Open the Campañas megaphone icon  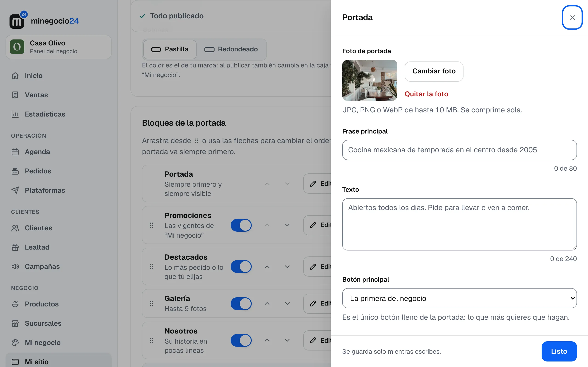15,267
